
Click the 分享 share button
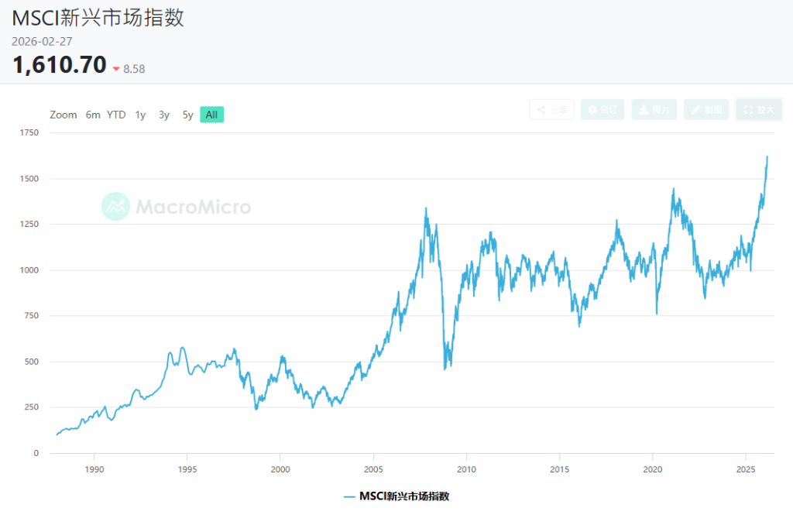coord(552,110)
